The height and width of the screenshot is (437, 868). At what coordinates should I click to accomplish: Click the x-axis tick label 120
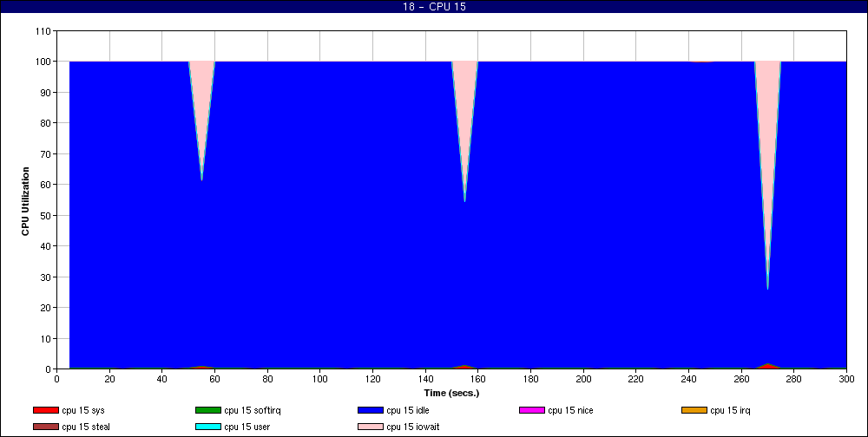[372, 379]
